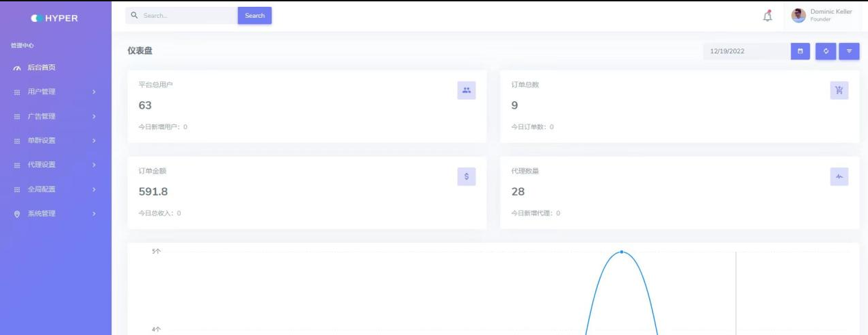Image resolution: width=868 pixels, height=335 pixels.
Task: Expand the 系统管理 chevron arrow
Action: point(94,214)
